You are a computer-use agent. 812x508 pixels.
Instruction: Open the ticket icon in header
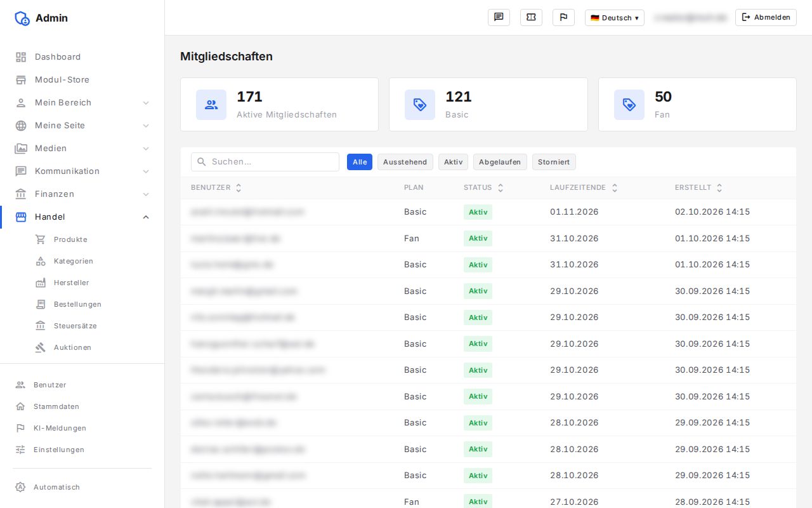coord(531,18)
